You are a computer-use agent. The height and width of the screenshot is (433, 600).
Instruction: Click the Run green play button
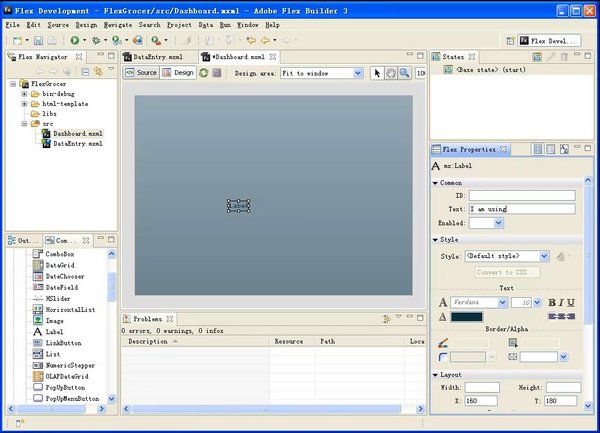click(74, 40)
